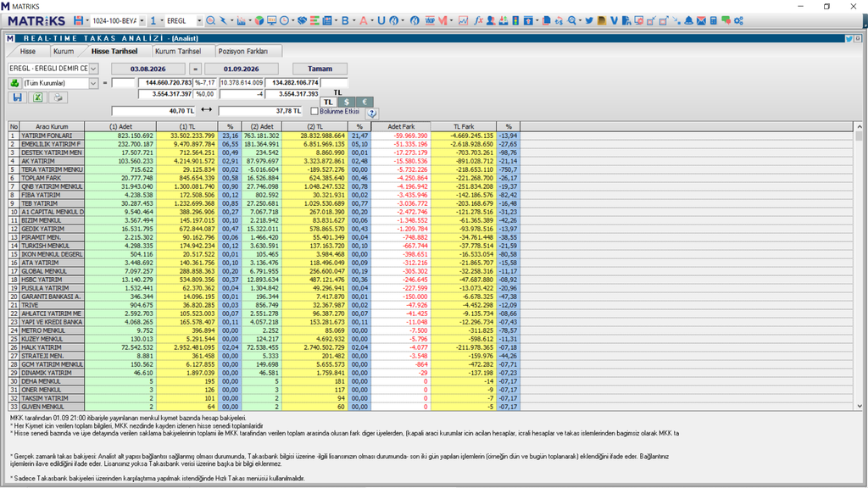
Task: Open the question mark help button
Action: 372,113
